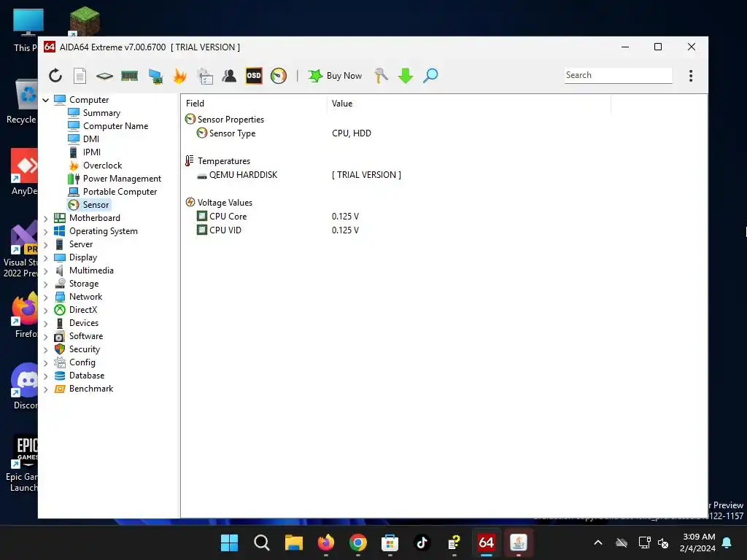747x560 pixels.
Task: Click the Sensor Properties group header
Action: click(231, 120)
